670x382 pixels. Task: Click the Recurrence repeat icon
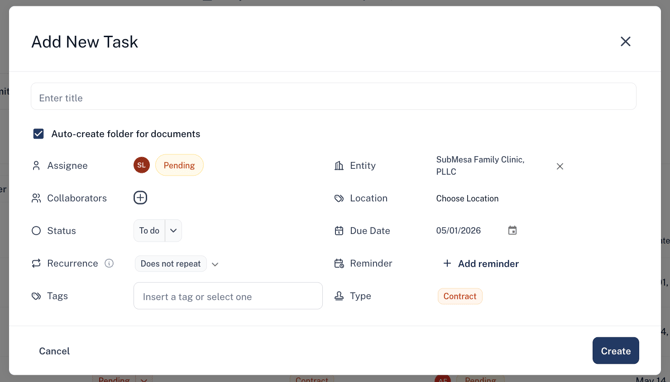click(36, 263)
